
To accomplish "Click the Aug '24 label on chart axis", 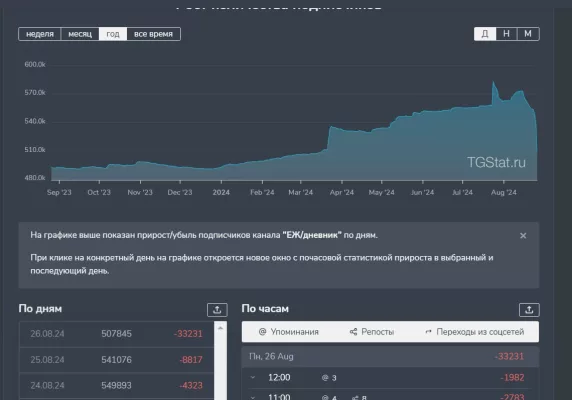I will (503, 192).
